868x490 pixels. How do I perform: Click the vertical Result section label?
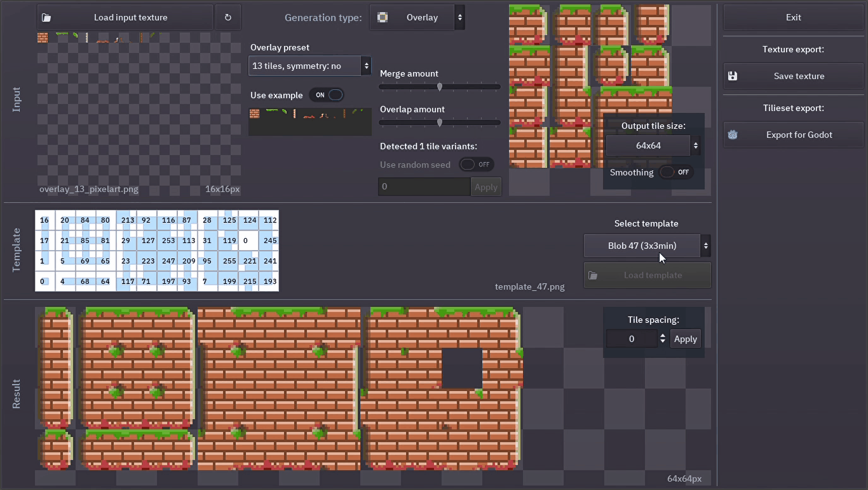(17, 394)
